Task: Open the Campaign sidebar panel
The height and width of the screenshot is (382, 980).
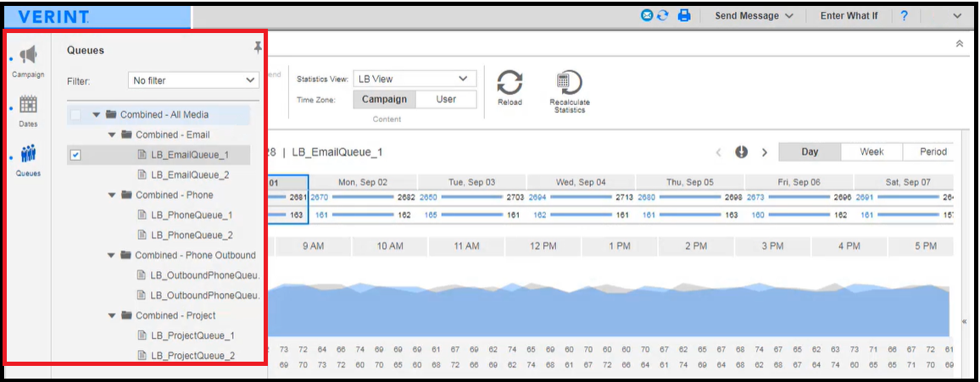Action: point(28,61)
